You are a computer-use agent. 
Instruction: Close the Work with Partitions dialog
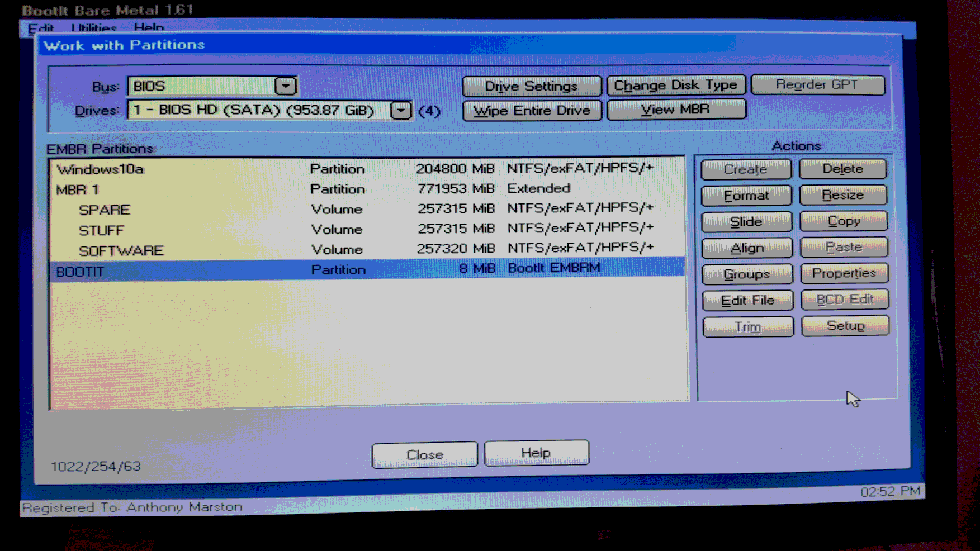[x=425, y=455]
